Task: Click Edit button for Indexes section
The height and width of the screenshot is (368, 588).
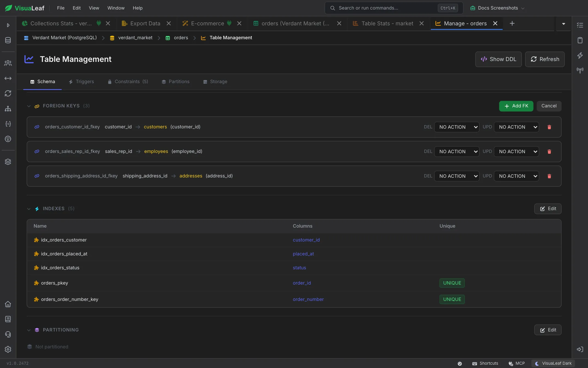Action: coord(548,209)
